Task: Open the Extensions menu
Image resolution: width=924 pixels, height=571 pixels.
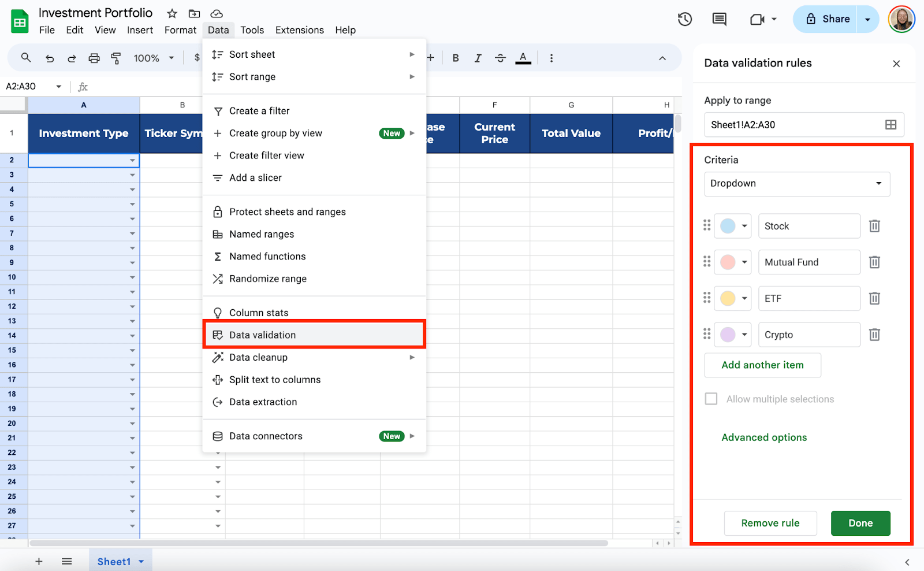Action: [299, 30]
